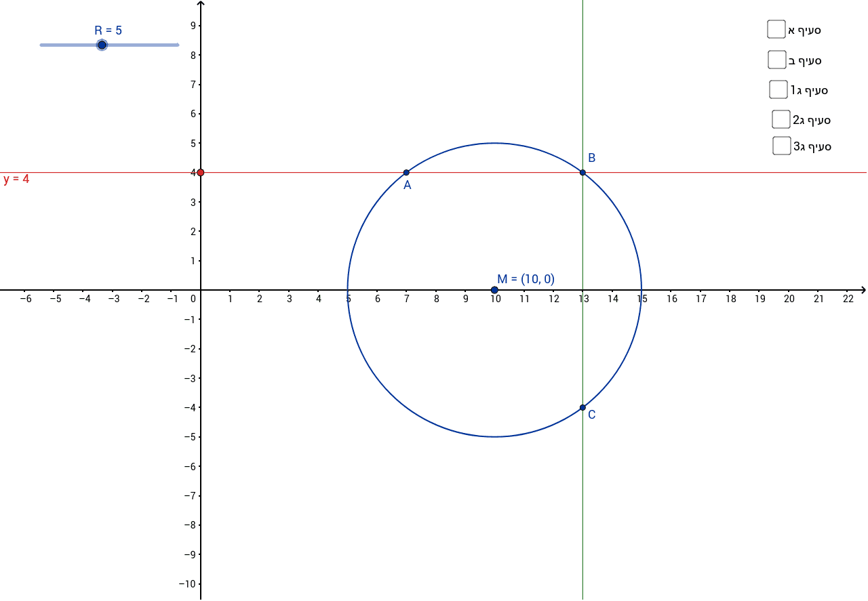Screen dimensions: 868x601
Task: Click the right end of the R slider track
Action: pos(178,45)
